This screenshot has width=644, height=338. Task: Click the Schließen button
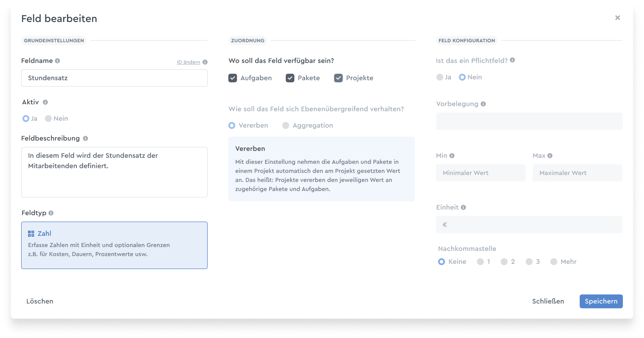click(548, 301)
